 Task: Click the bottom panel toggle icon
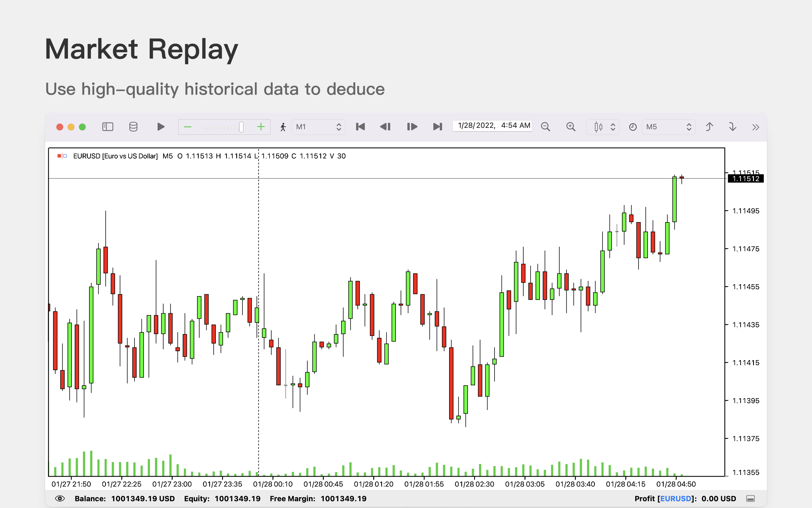[x=751, y=499]
